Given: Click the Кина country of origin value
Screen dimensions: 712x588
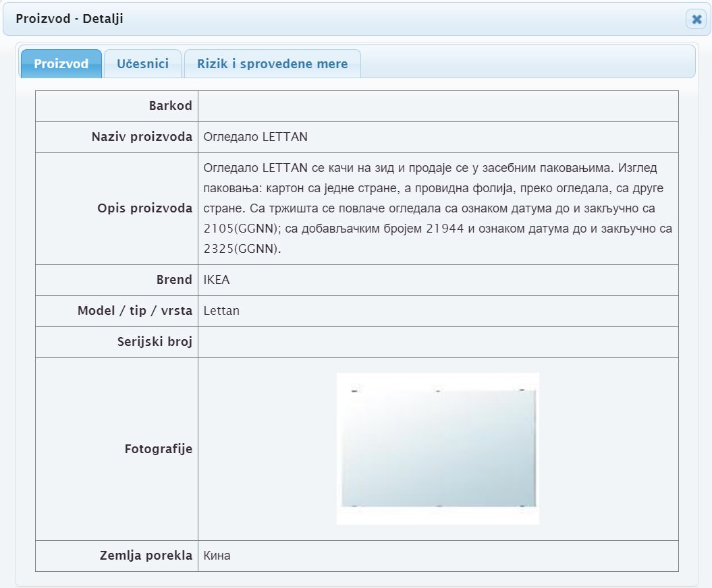Looking at the screenshot, I should click(217, 556).
